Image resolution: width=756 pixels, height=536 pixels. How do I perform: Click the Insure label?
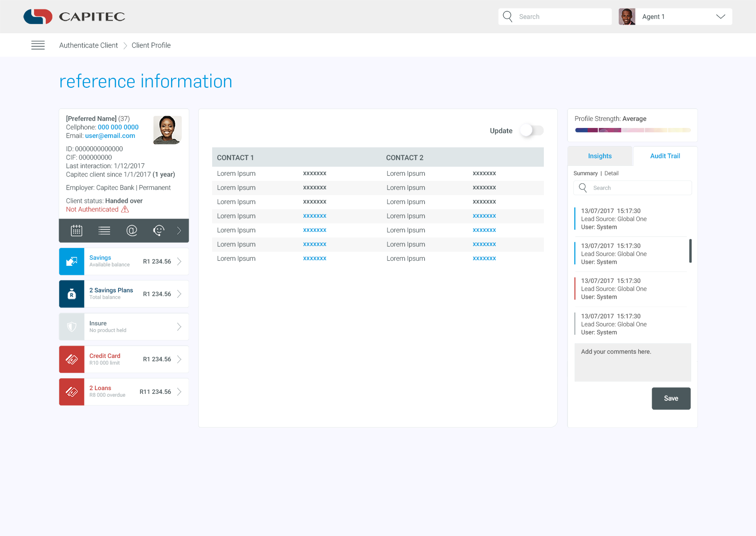coord(98,323)
